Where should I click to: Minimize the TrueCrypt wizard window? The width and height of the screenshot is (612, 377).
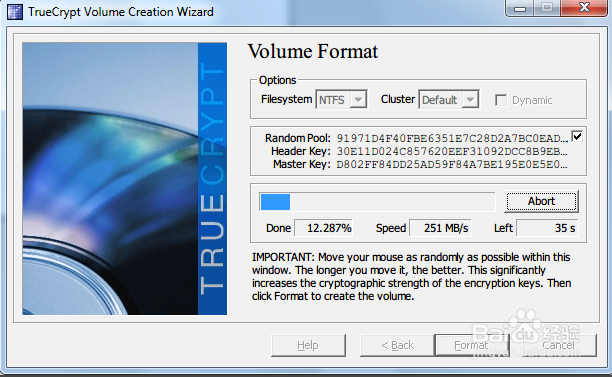pyautogui.click(x=520, y=8)
